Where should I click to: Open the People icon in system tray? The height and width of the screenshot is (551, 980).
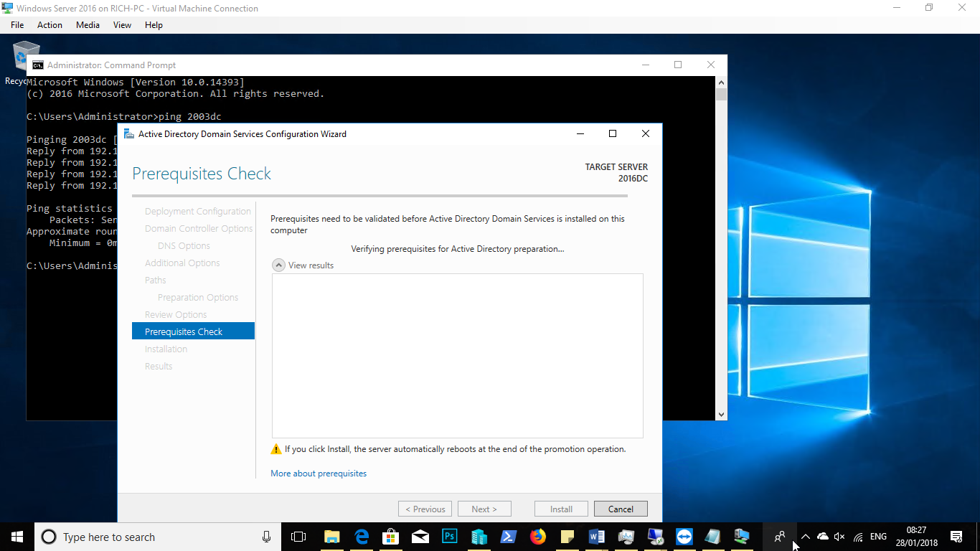(x=780, y=537)
